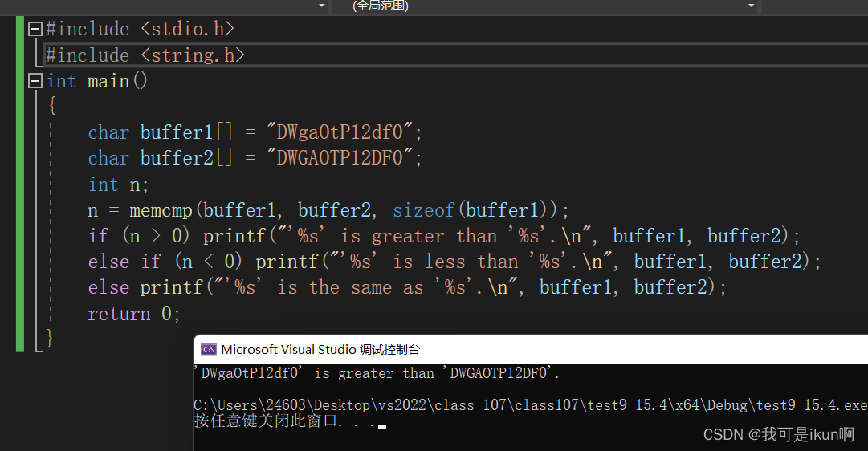Collapse the main() function fold toggle

click(x=35, y=81)
